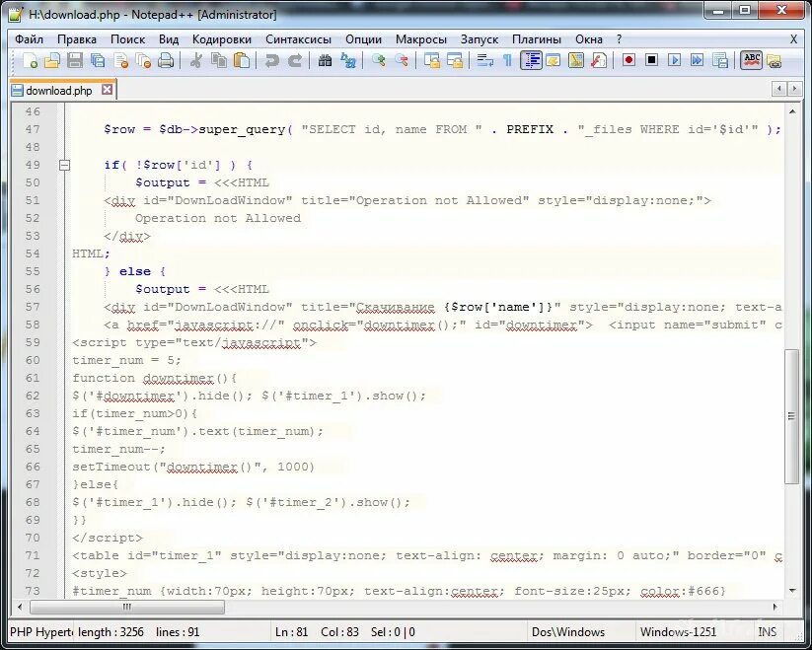
Task: Open the Макросы menu
Action: coord(421,39)
